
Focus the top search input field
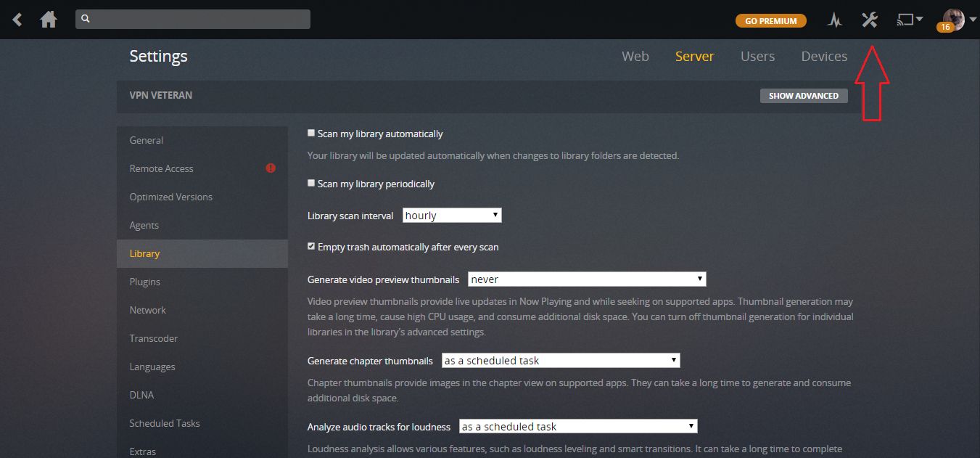[x=193, y=19]
